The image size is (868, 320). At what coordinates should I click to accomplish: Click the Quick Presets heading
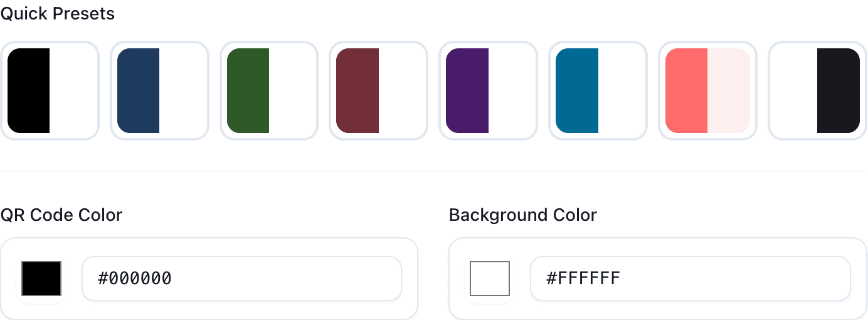[x=58, y=14]
